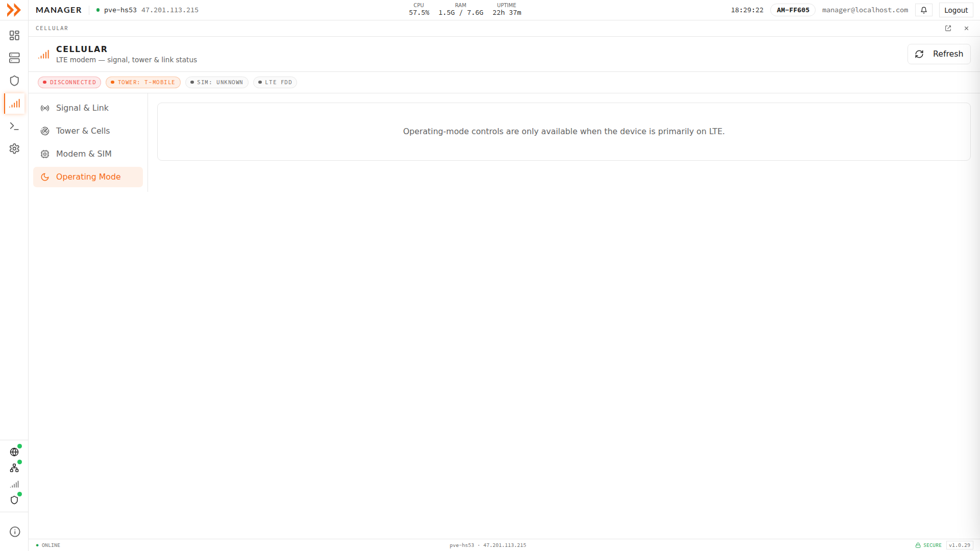The height and width of the screenshot is (551, 980).
Task: Open the upper shield icon in sidebar
Action: point(14,81)
